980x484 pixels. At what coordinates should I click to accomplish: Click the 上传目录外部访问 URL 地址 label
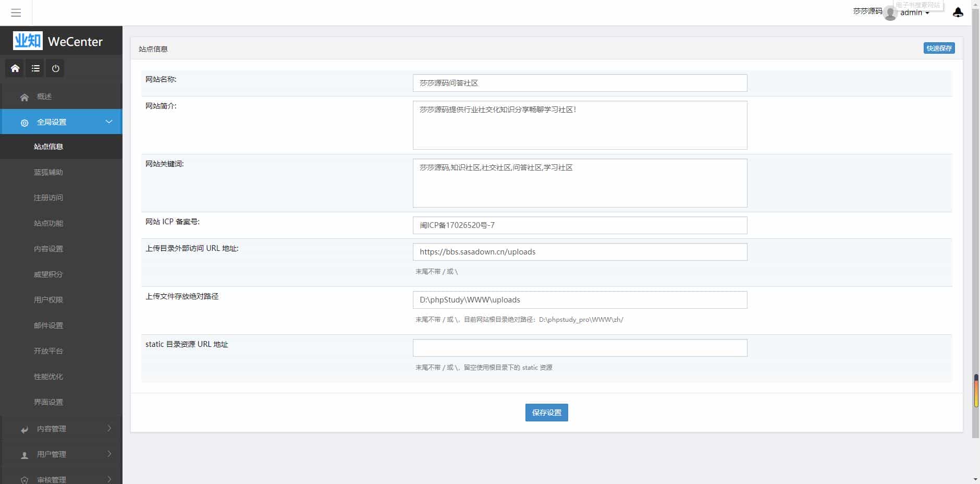[192, 248]
